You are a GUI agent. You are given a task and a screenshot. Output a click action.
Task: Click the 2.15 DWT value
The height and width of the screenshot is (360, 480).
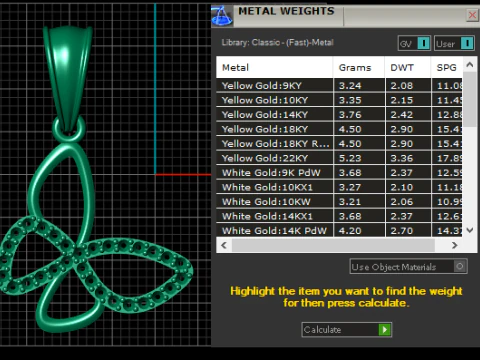tap(402, 100)
